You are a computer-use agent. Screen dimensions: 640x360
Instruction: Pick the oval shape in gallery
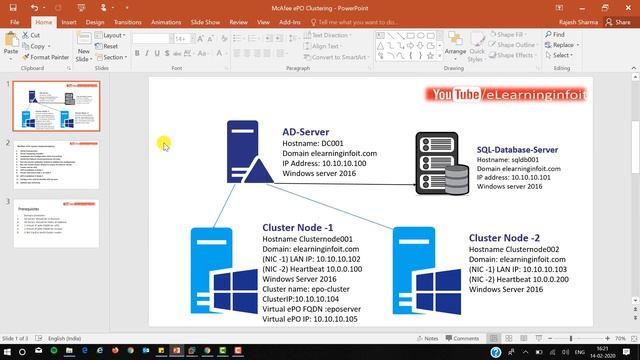tap(420, 36)
